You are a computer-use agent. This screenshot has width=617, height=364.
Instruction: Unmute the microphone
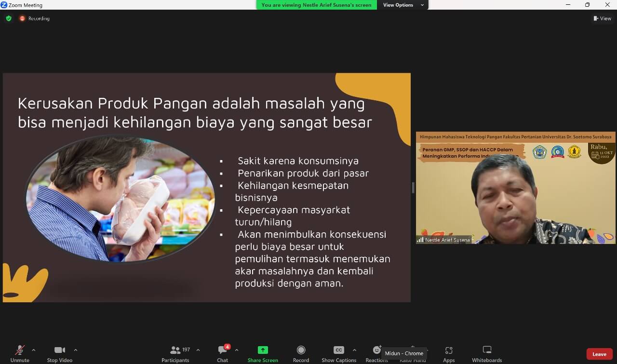pyautogui.click(x=20, y=353)
